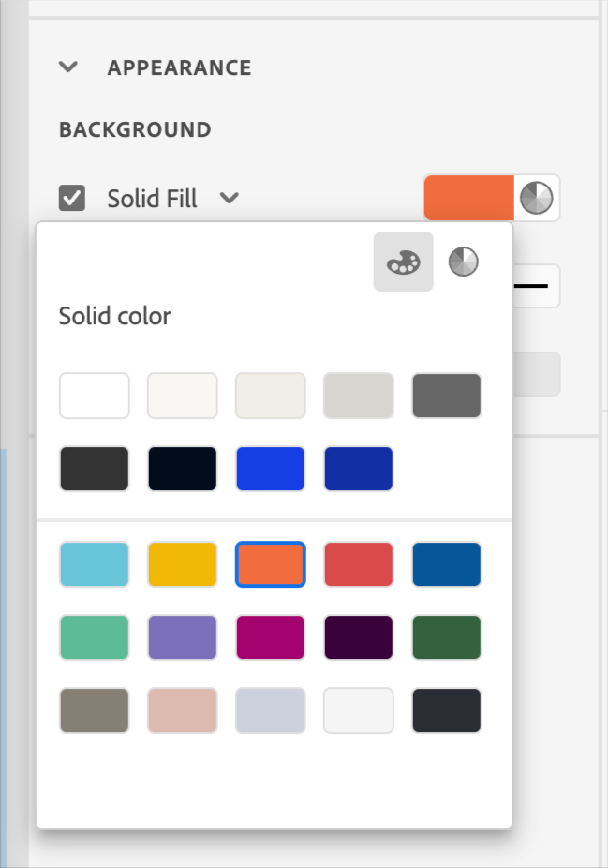Select the palette swatches icon
Viewport: 608px width, 868px height.
[403, 262]
